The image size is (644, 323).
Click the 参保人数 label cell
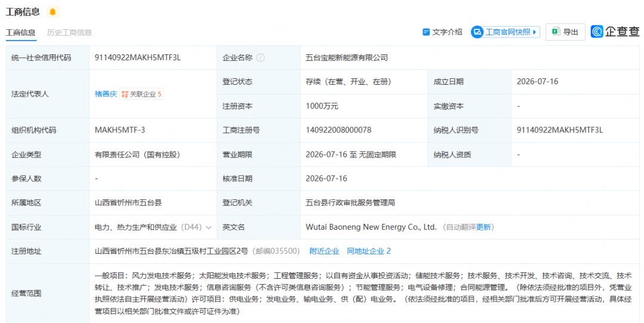coord(48,179)
